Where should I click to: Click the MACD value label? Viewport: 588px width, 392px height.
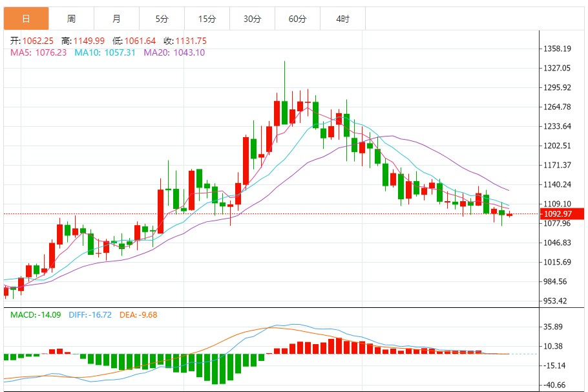(36, 314)
